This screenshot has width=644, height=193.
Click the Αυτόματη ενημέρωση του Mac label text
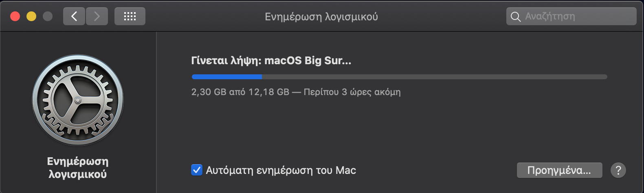point(281,170)
